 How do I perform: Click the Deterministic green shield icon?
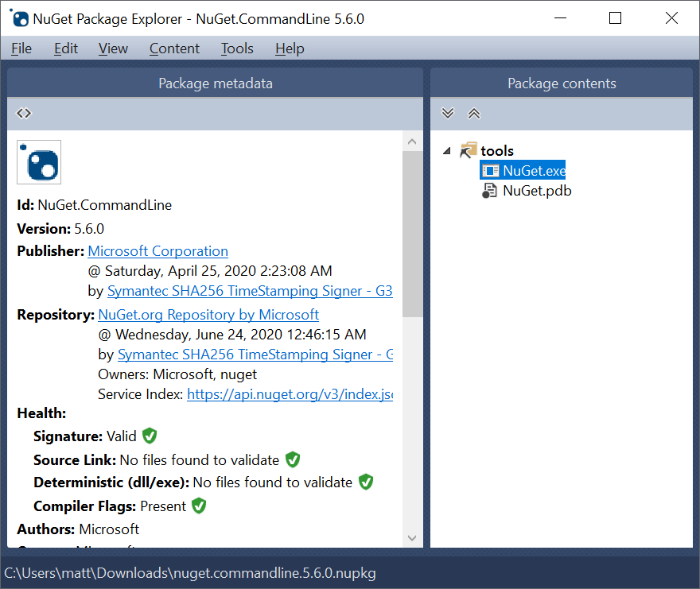click(x=366, y=482)
